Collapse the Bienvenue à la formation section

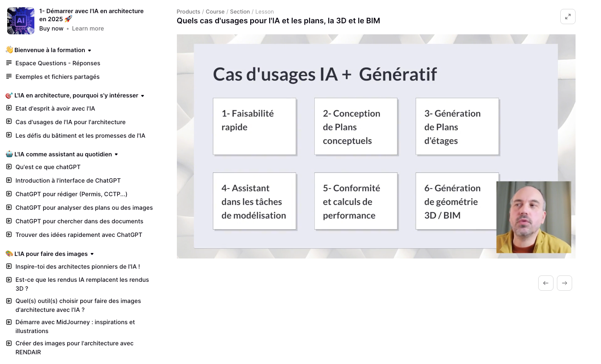[x=89, y=50]
